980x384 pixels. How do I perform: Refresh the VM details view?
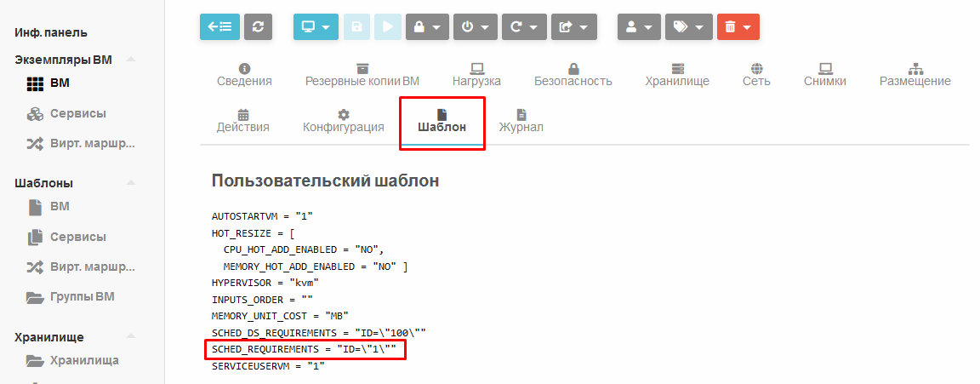(x=258, y=27)
